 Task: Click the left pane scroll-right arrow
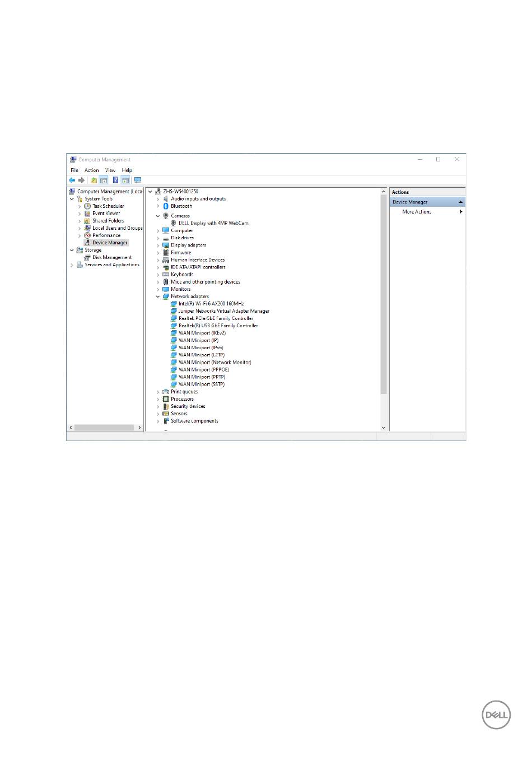click(x=139, y=428)
